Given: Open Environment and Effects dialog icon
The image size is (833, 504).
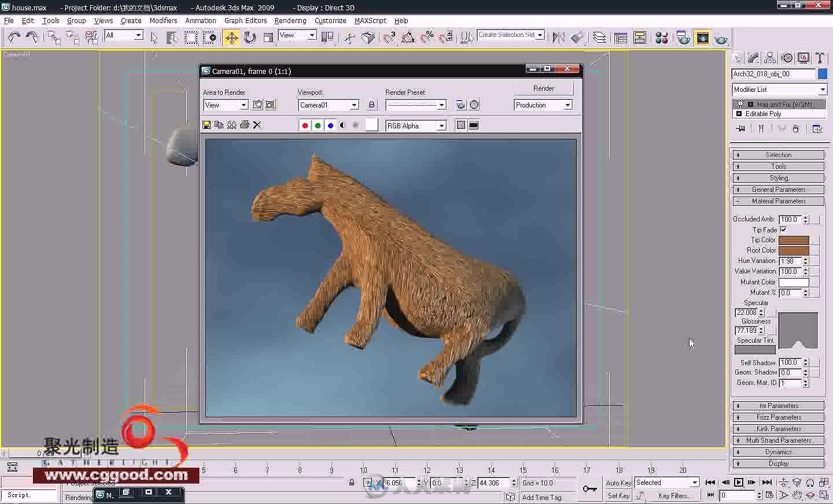Looking at the screenshot, I should (x=474, y=105).
